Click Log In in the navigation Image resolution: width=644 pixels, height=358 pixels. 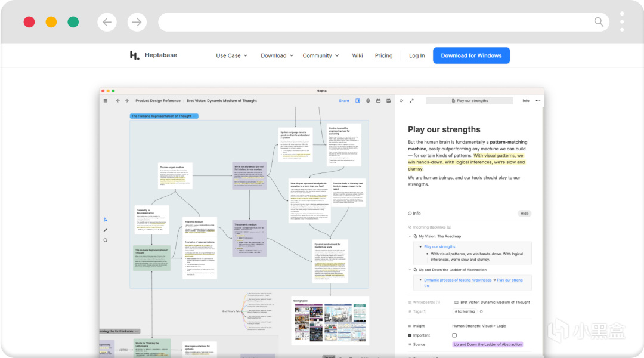click(x=417, y=55)
